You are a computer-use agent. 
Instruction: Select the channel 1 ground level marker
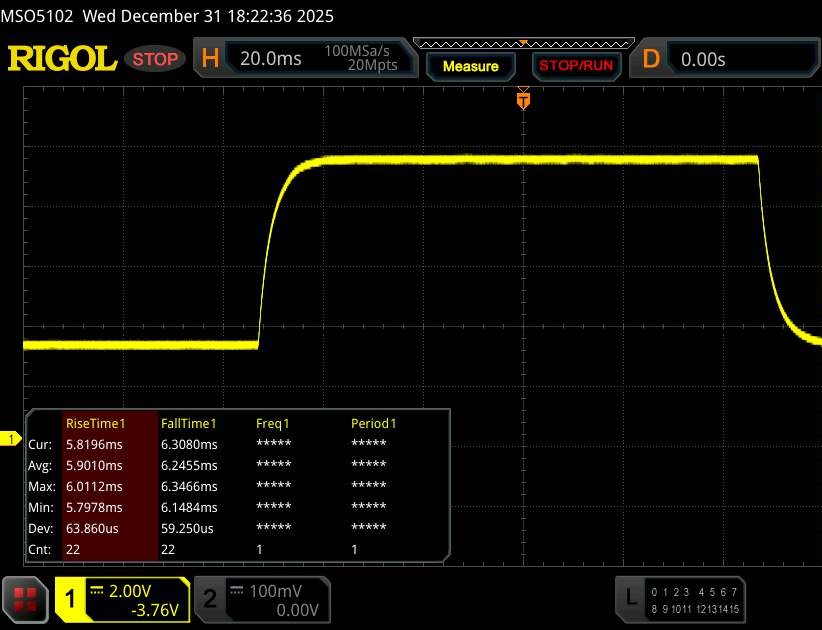coord(12,439)
